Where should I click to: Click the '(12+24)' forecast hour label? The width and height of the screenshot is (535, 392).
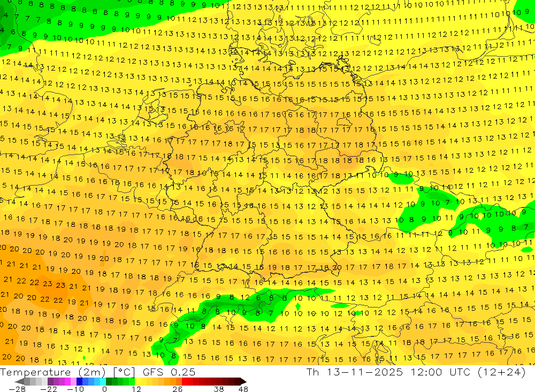(501, 372)
